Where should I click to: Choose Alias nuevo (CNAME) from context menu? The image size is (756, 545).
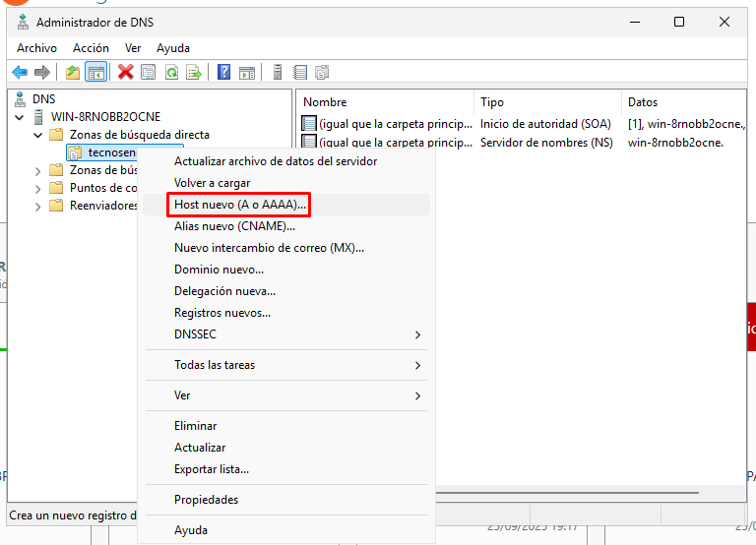234,226
